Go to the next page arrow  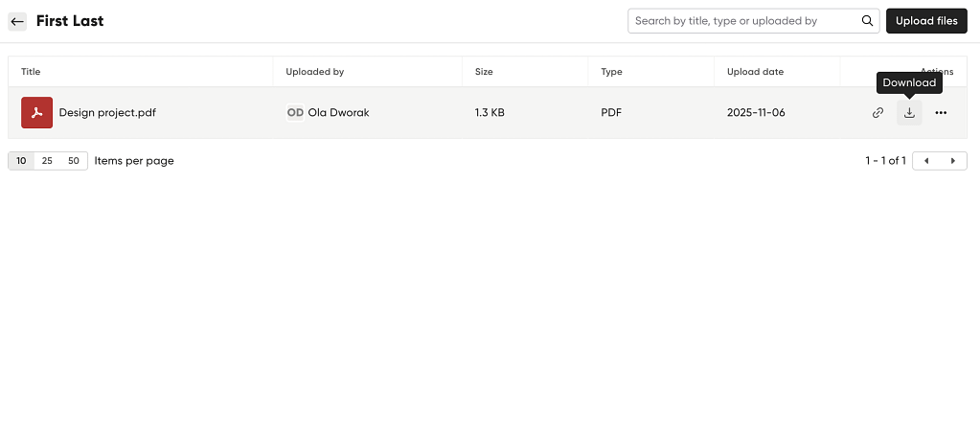[953, 161]
